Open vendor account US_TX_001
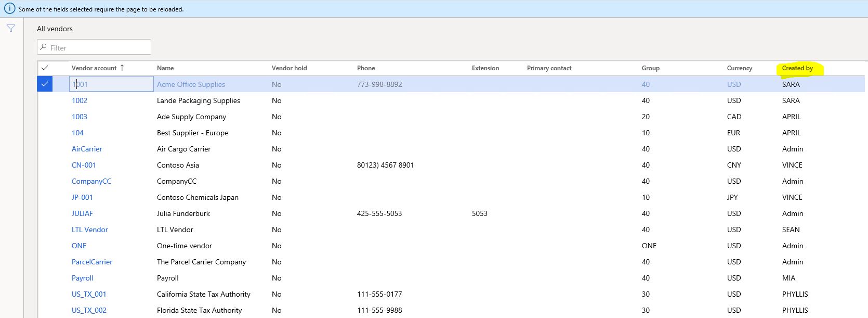The height and width of the screenshot is (318, 868). (89, 294)
